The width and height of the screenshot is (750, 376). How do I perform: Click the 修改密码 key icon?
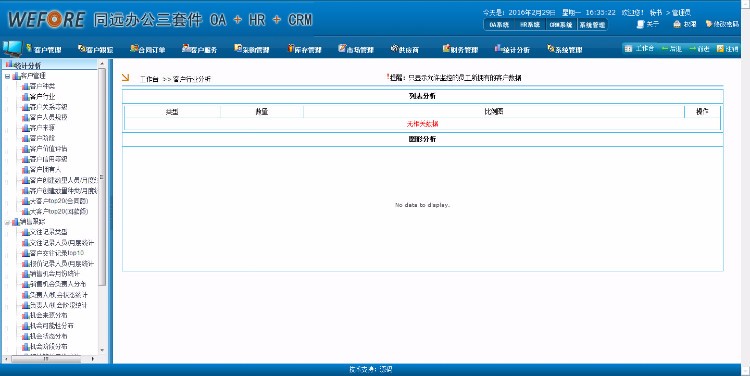click(x=709, y=24)
